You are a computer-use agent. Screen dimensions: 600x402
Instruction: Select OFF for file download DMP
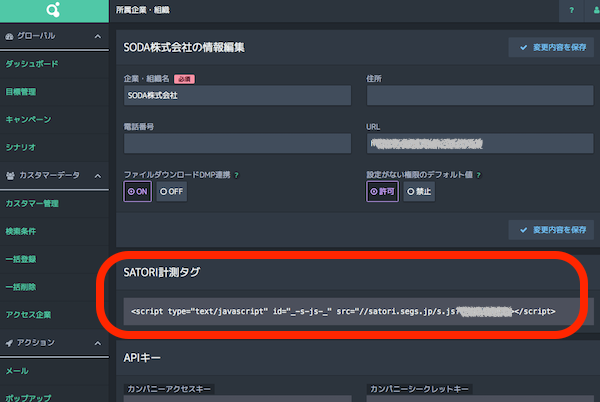tap(171, 191)
